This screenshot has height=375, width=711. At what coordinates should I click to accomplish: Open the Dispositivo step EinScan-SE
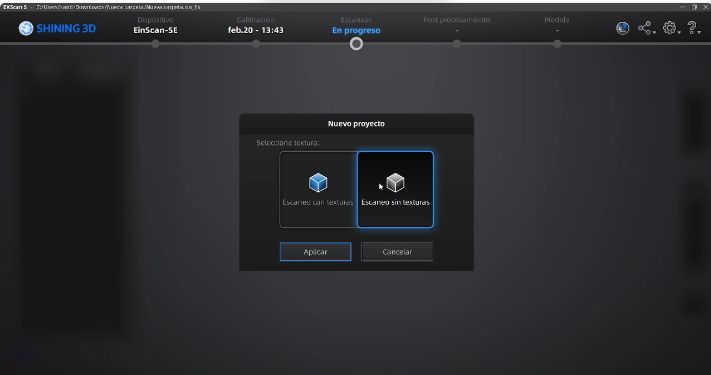click(x=155, y=25)
